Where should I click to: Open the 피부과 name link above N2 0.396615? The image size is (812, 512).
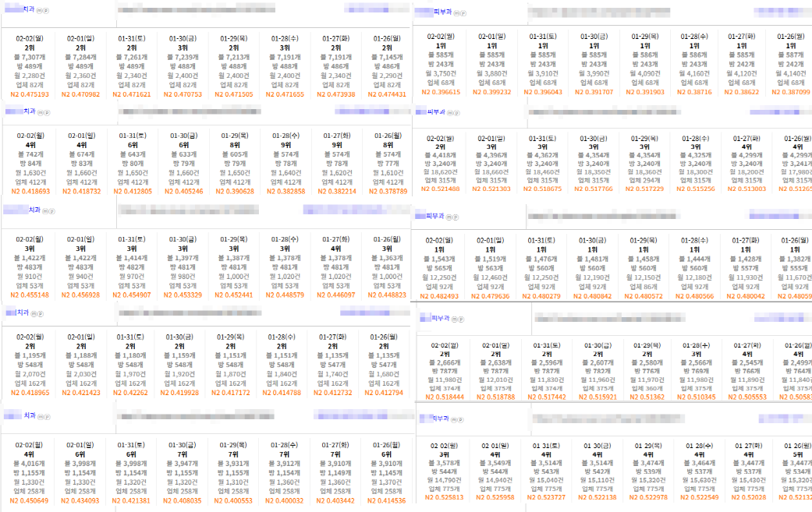point(444,12)
